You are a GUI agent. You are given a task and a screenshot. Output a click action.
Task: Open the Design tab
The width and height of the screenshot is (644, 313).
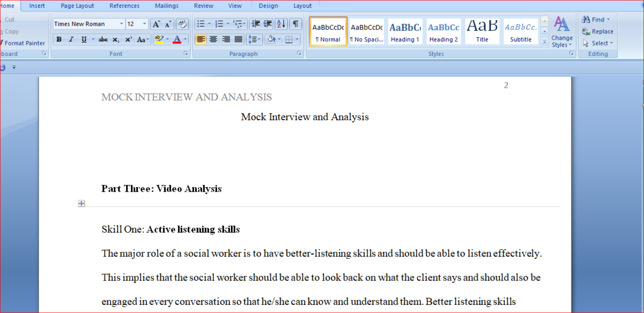268,6
